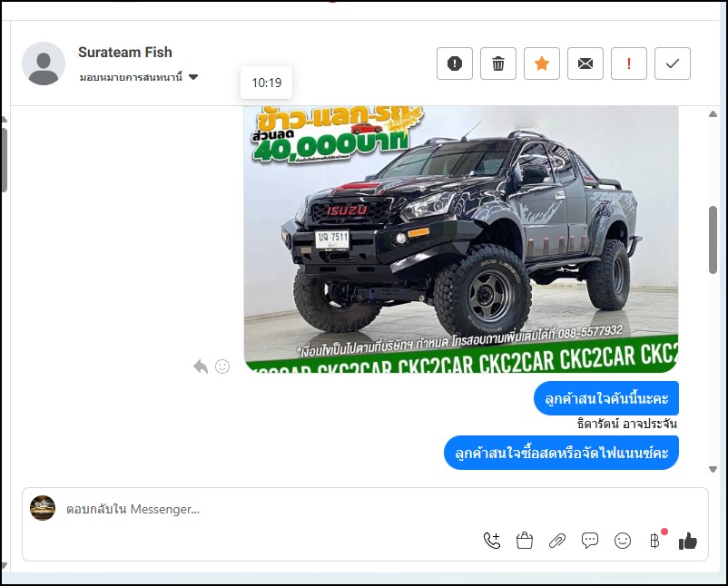Open saved replies speech bubble icon
The width and height of the screenshot is (728, 586).
[590, 541]
